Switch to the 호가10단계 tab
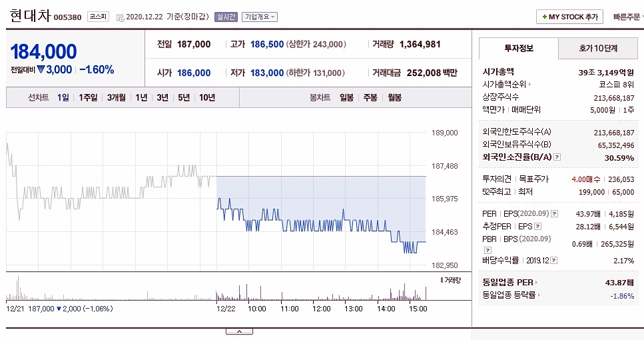Viewport: 644px width, 340px height. [598, 49]
